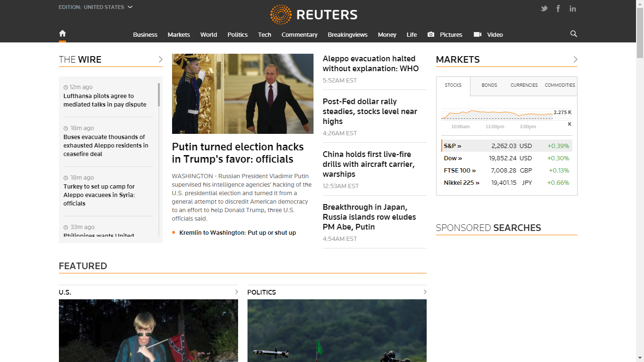Click the Putin lead story photo
The width and height of the screenshot is (644, 362).
coord(243,94)
